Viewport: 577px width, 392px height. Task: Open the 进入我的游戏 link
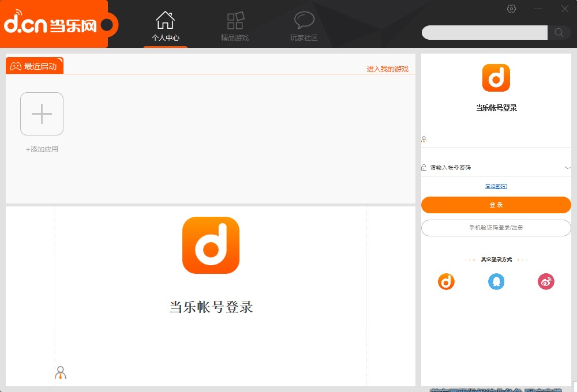click(388, 69)
